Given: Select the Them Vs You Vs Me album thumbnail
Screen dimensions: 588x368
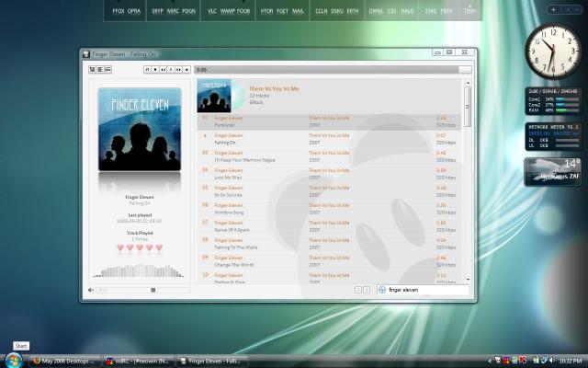Looking at the screenshot, I should (214, 96).
